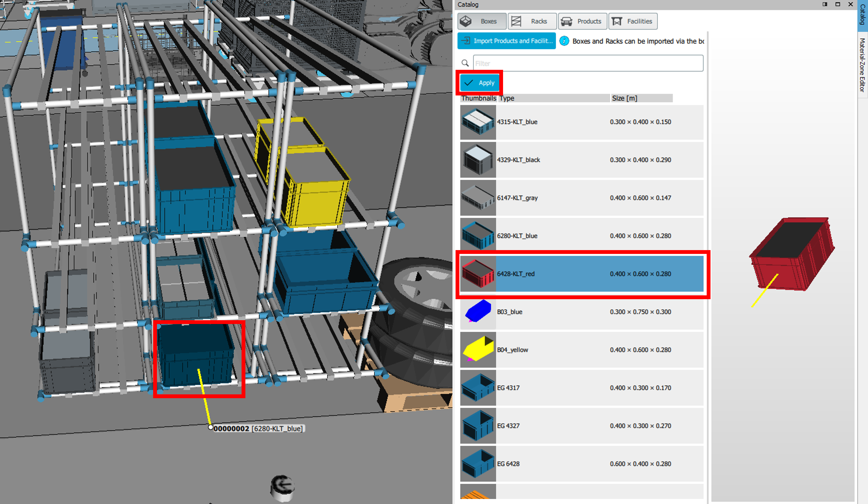The width and height of the screenshot is (868, 504).
Task: Click the red box 3D preview
Action: 792,254
